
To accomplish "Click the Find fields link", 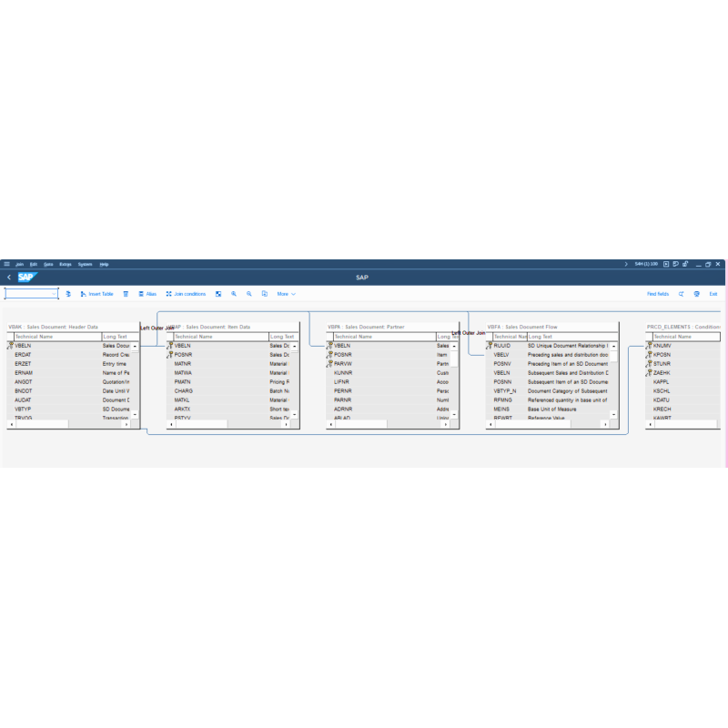I will tap(657, 294).
